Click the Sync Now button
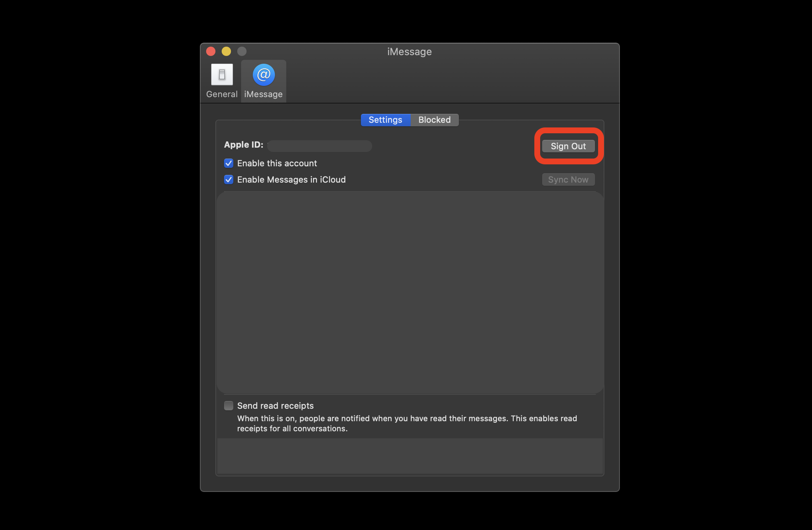This screenshot has width=812, height=530. coord(568,179)
